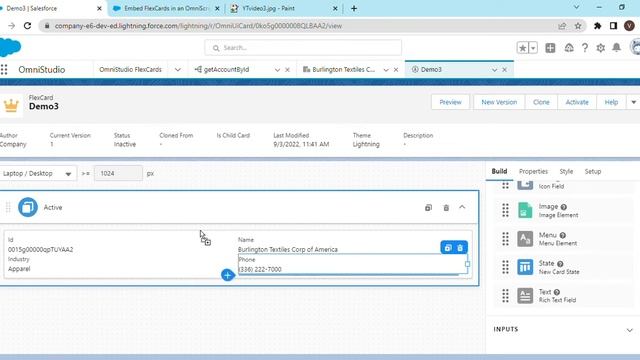This screenshot has width=640, height=360.
Task: Open the favorites list dropdown arrow
Action: click(x=533, y=48)
